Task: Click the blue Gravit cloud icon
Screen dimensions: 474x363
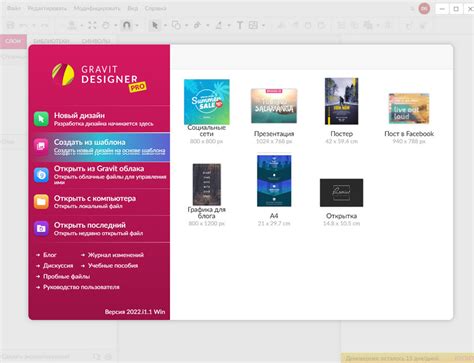Action: coord(41,175)
